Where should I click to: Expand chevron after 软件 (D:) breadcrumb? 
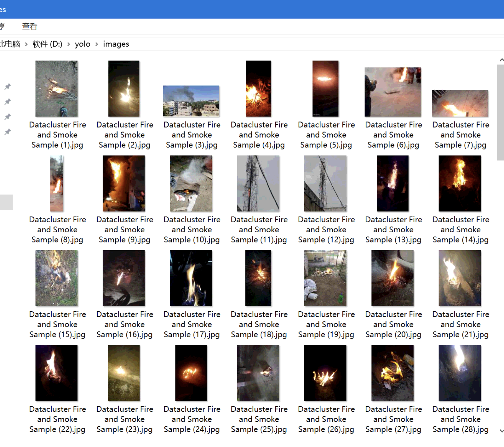tap(68, 44)
